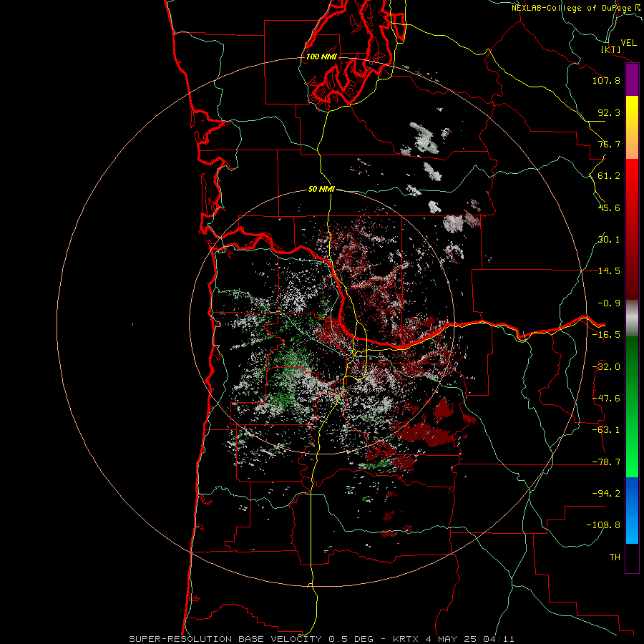
Task: Select the 76.7 legend value
Action: (609, 144)
